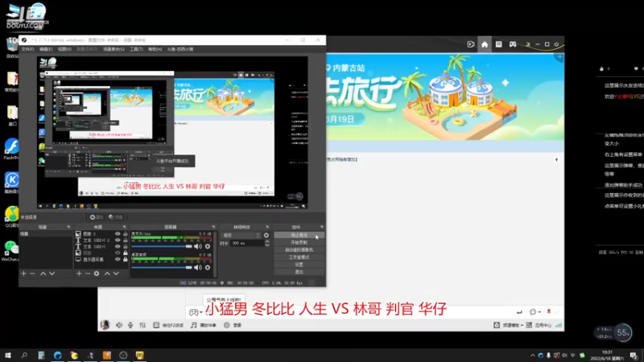
Task: Open the 编辑(E) menu in OBS
Action: point(46,49)
